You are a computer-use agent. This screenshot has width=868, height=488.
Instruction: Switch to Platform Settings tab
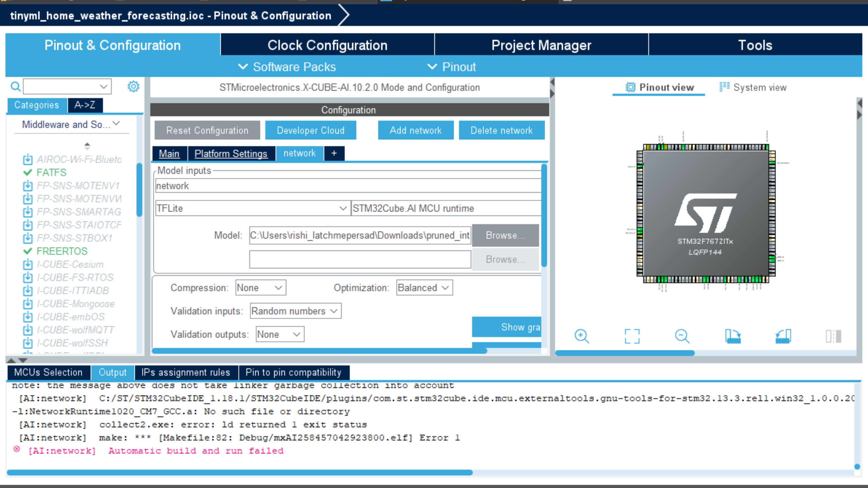(x=231, y=154)
